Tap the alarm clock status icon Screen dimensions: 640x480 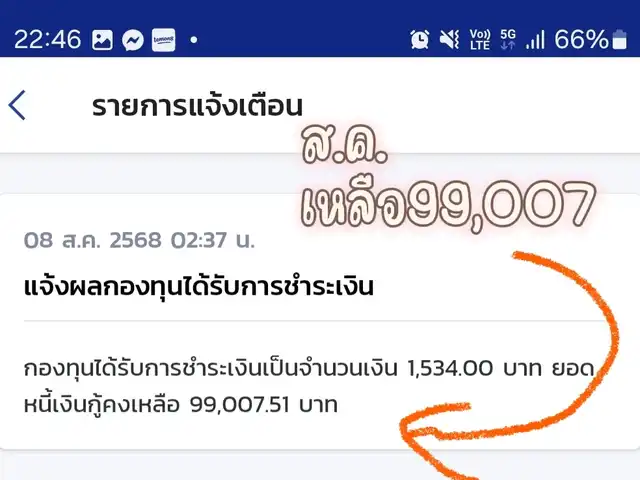coord(420,40)
